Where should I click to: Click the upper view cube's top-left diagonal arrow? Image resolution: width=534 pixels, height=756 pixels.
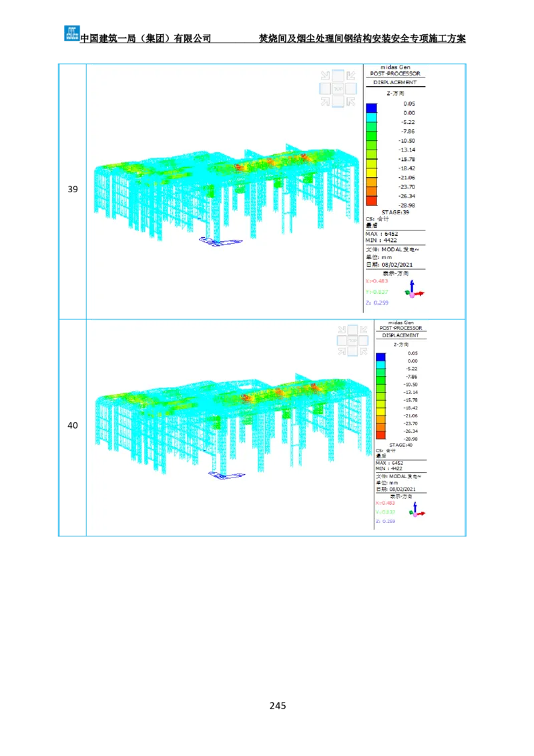point(325,75)
